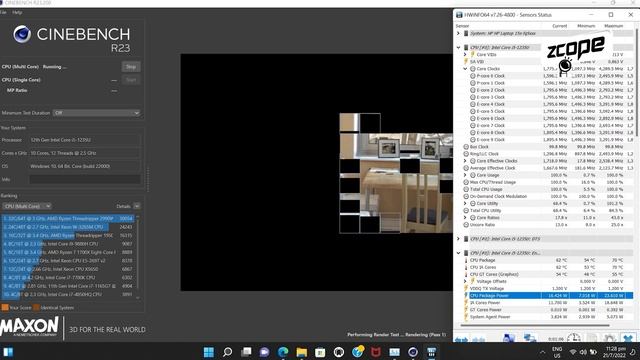
Task: Select the Intel Xeon W-3265M ranking row
Action: click(x=68, y=227)
